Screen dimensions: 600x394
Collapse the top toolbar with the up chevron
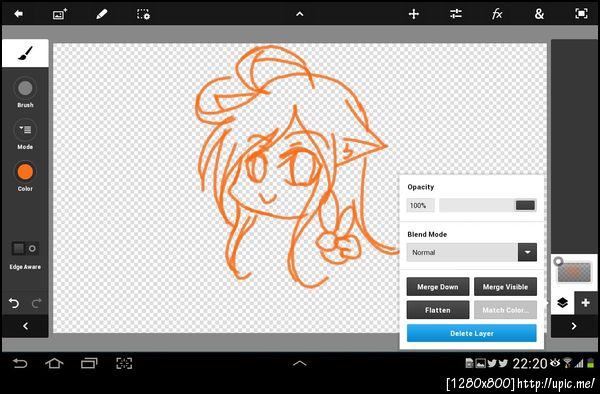(300, 14)
